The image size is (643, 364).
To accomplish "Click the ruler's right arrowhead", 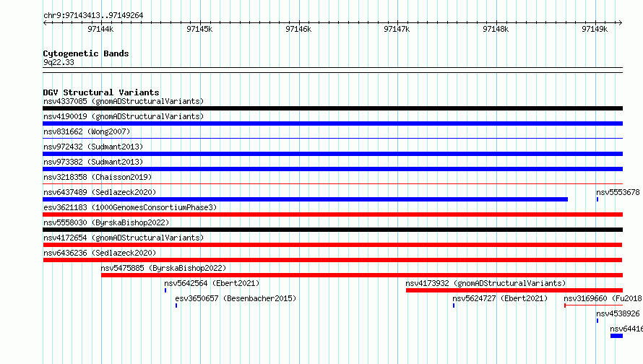I will pos(621,22).
